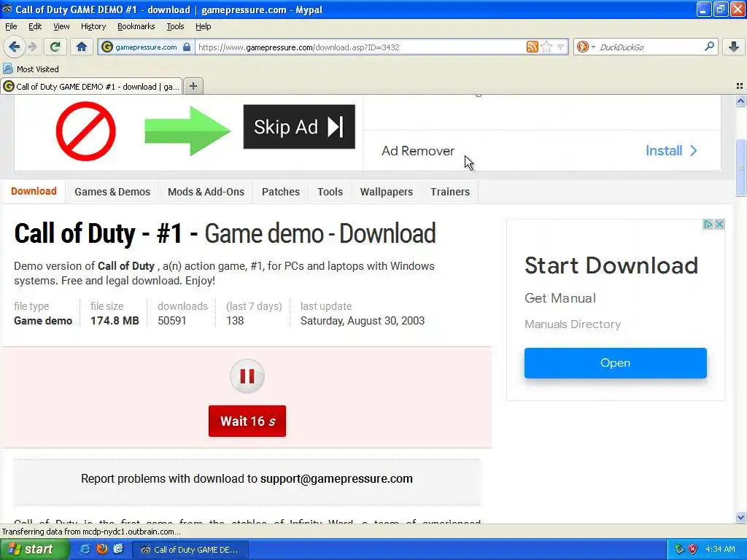The height and width of the screenshot is (560, 747).
Task: Bookmark this page with the star icon
Action: (547, 47)
